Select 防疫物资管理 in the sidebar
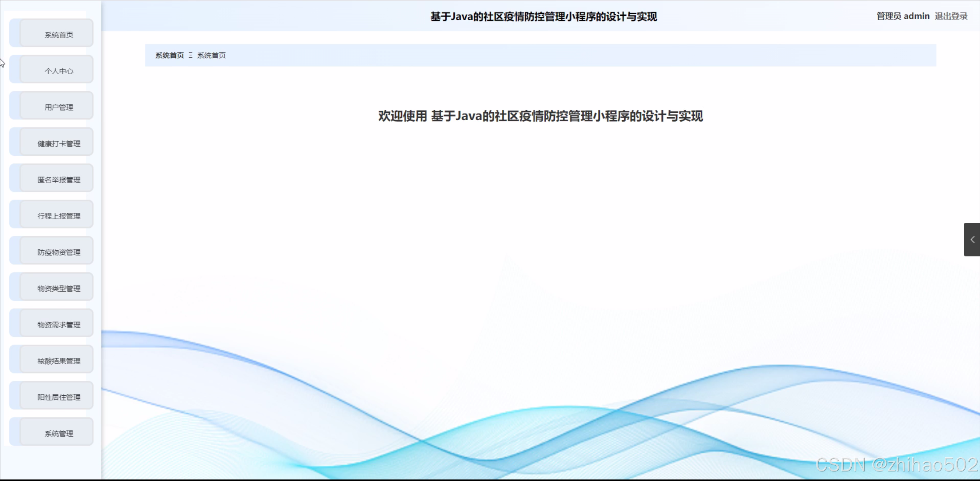Viewport: 980px width, 481px height. (x=59, y=252)
